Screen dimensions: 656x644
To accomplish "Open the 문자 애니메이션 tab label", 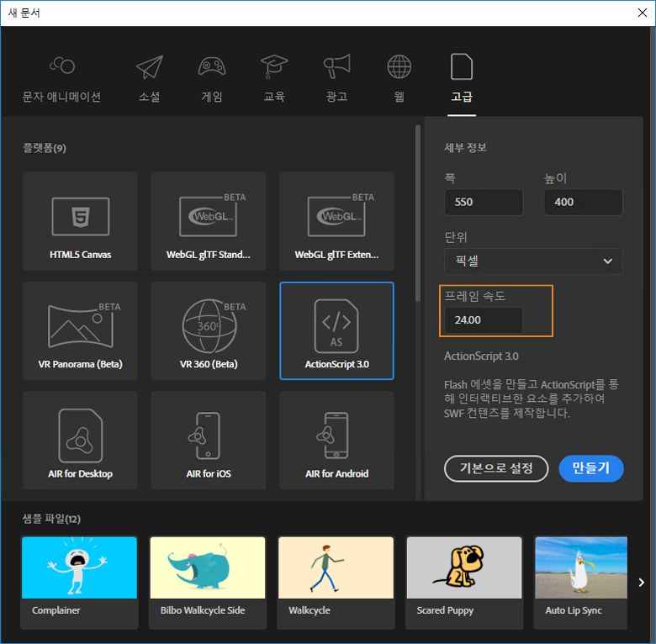I will tap(61, 97).
